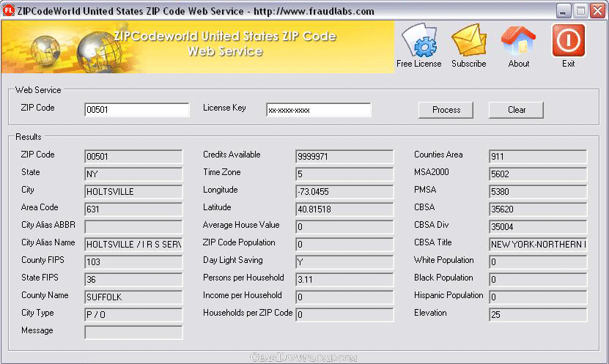Close the ZIPCodeWorld window
The image size is (609, 364).
coord(597,11)
